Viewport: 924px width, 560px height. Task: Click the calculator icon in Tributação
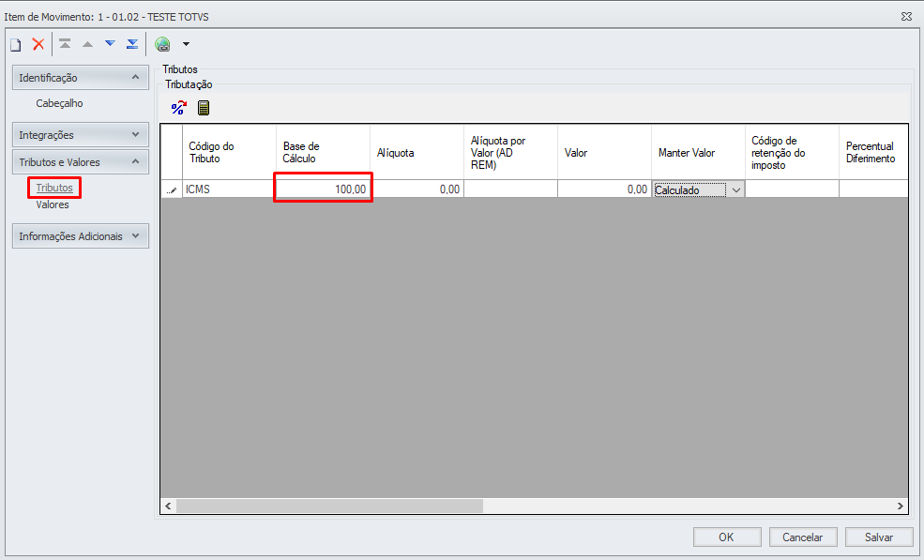point(204,108)
